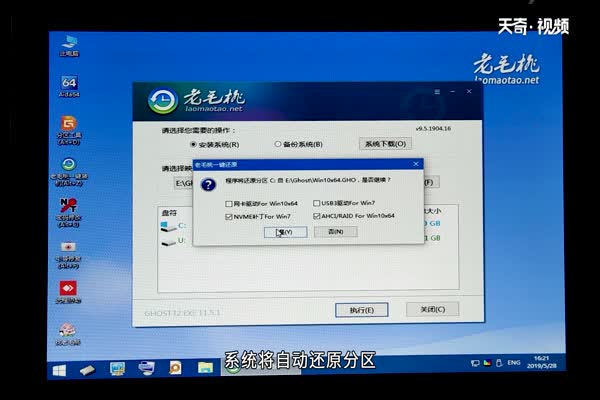Tick the 网卡驱动For Win10x64 checkbox
Viewport: 600px width, 400px height.
click(229, 204)
